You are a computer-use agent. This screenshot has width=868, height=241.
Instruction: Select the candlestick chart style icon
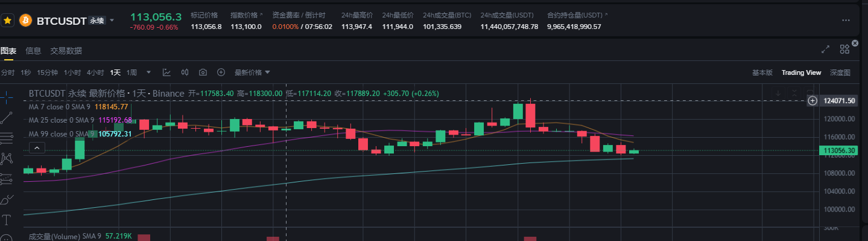(x=185, y=72)
